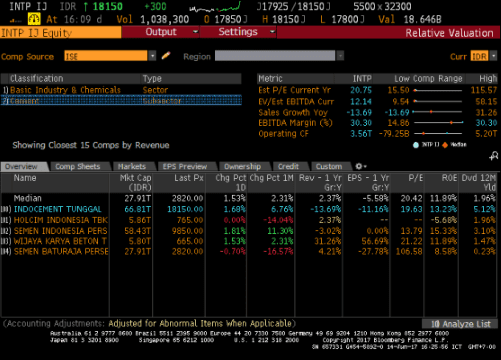Open the Custom tab

pos(329,166)
